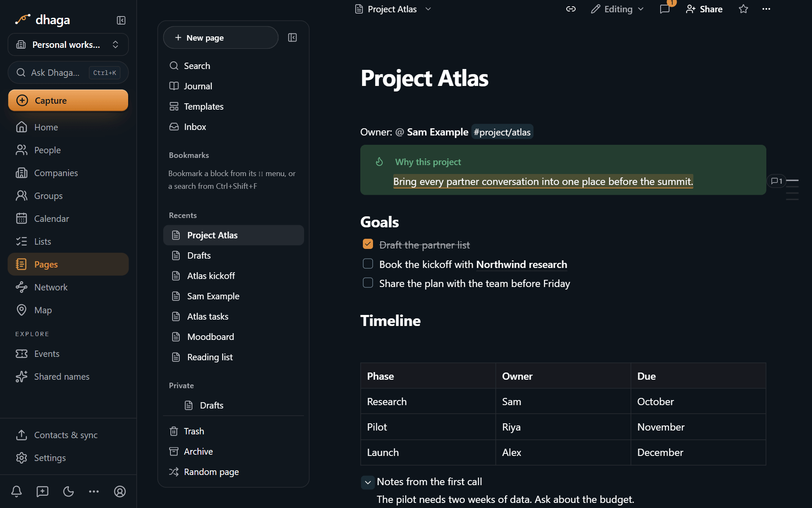This screenshot has width=812, height=508.
Task: Click the orange Capture button
Action: click(68, 100)
